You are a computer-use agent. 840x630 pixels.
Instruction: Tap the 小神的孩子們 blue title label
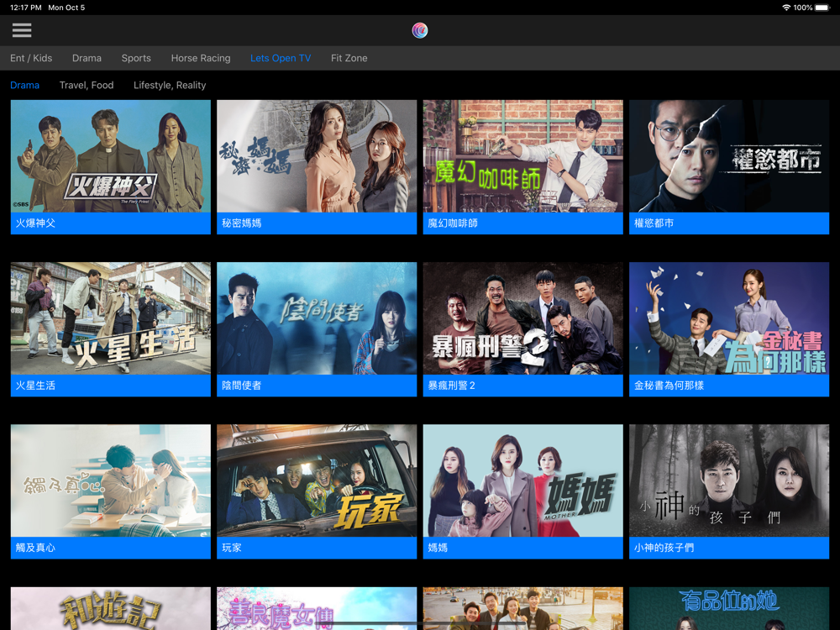pyautogui.click(x=729, y=548)
